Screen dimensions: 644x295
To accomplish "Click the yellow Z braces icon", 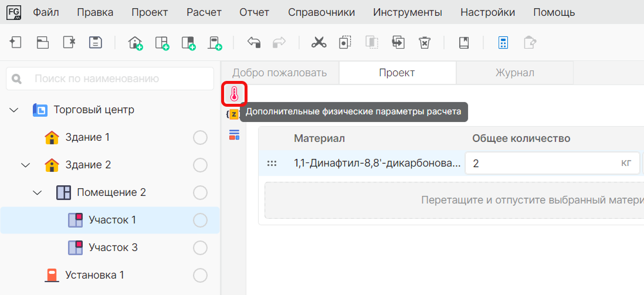I will (233, 114).
